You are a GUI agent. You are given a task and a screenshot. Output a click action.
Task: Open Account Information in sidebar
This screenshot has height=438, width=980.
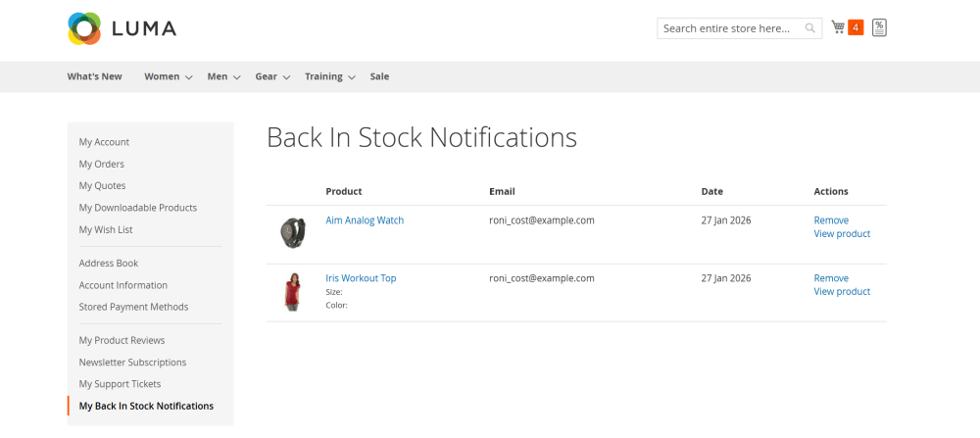pos(123,285)
